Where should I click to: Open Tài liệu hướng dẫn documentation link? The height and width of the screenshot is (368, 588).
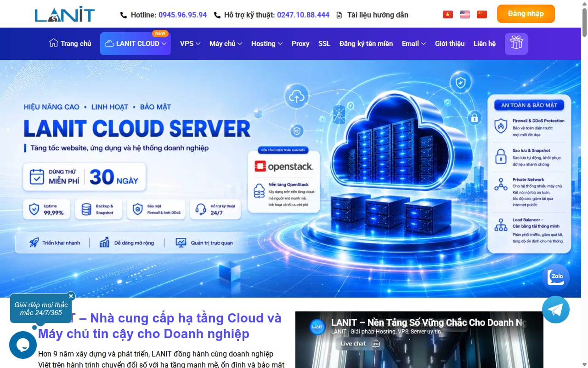378,15
